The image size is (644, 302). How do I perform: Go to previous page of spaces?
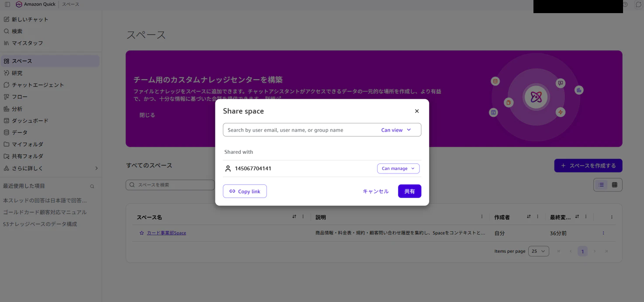pyautogui.click(x=571, y=251)
